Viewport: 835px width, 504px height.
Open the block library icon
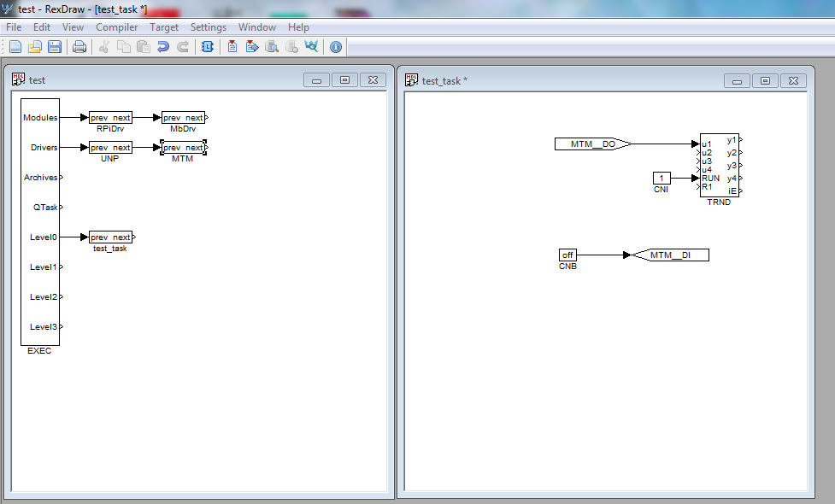(x=207, y=47)
